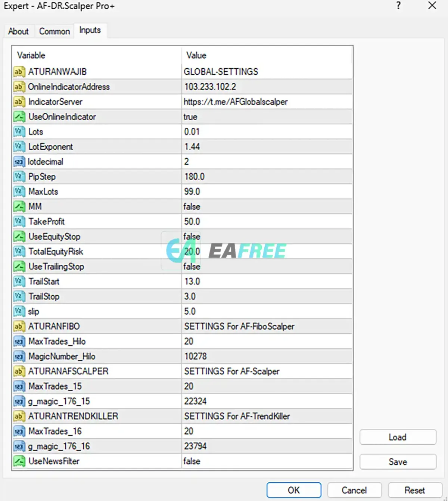The height and width of the screenshot is (501, 448).
Task: Click the Load button
Action: [x=398, y=437]
